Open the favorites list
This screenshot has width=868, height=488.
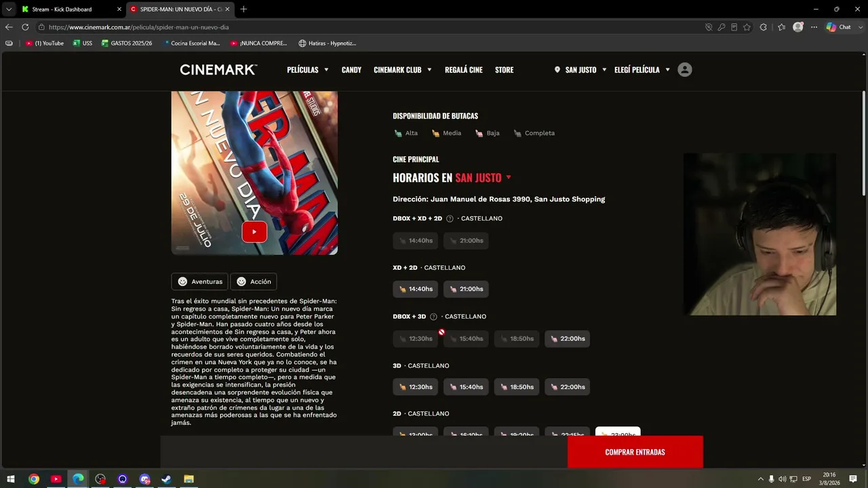pyautogui.click(x=781, y=27)
